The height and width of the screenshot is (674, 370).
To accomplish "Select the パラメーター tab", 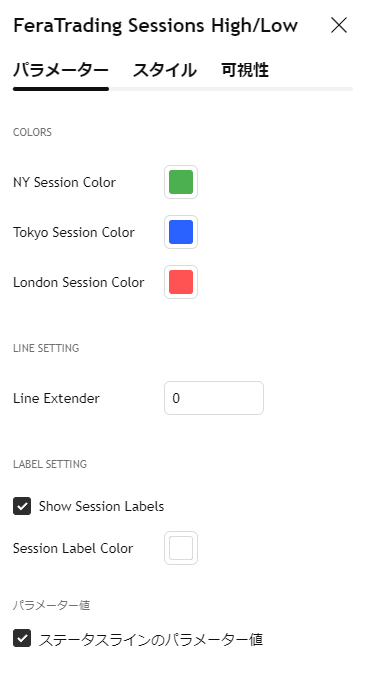I will 61,70.
